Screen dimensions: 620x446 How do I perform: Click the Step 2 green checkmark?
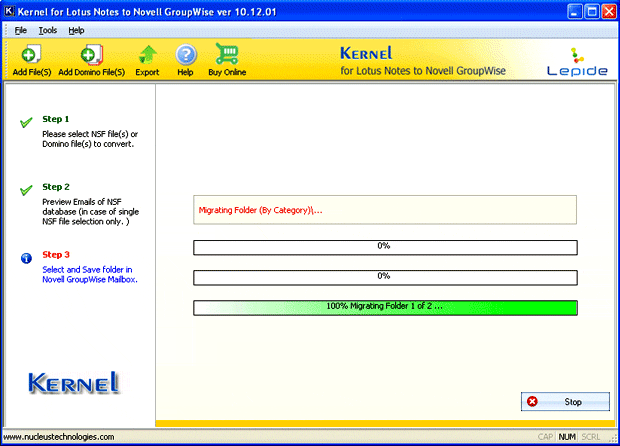pos(26,190)
